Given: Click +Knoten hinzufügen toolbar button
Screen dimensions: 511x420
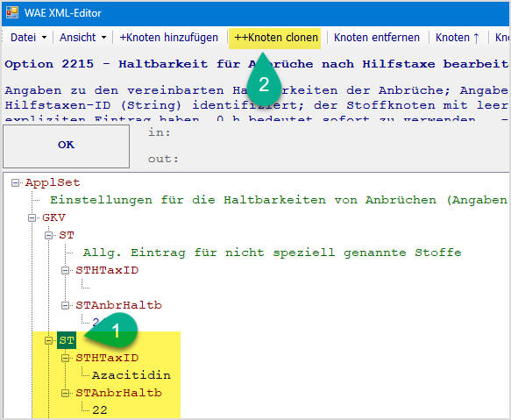Looking at the screenshot, I should tap(169, 38).
